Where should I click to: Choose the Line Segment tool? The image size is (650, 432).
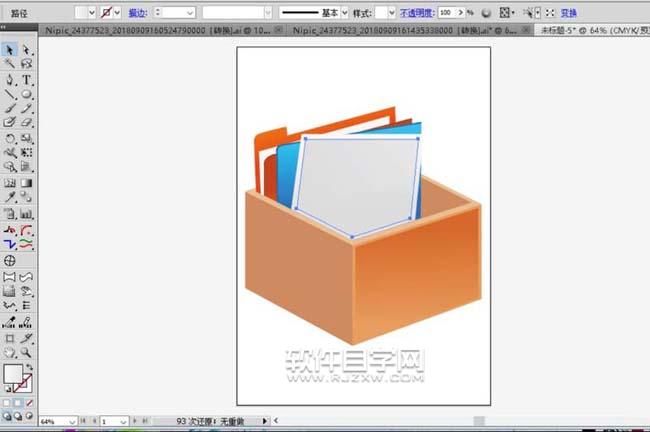click(x=9, y=94)
